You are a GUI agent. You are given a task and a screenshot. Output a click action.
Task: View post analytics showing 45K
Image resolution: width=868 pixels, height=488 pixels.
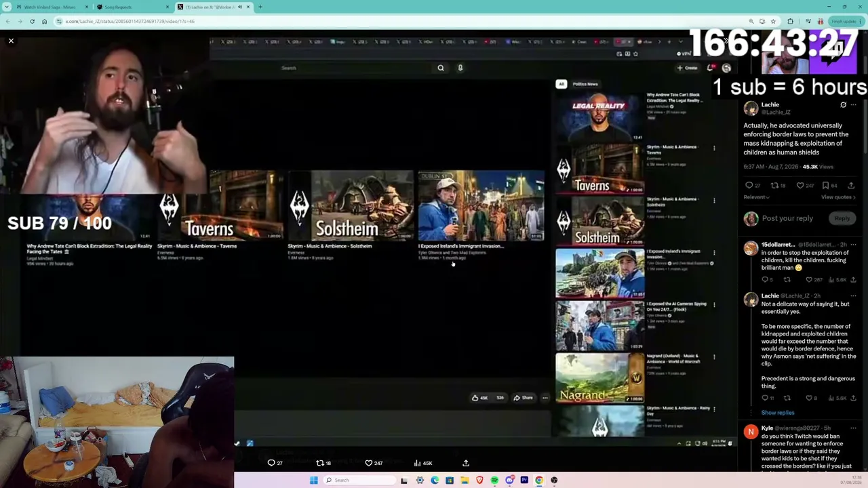[423, 463]
